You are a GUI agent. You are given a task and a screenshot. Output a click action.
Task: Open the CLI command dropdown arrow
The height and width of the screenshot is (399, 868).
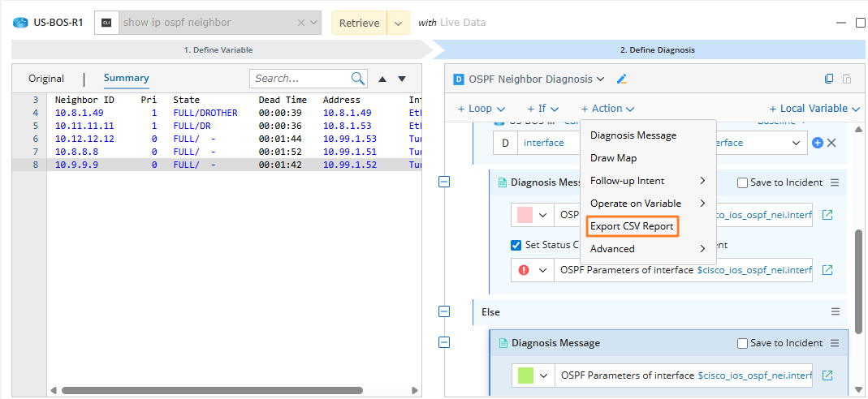tap(314, 23)
